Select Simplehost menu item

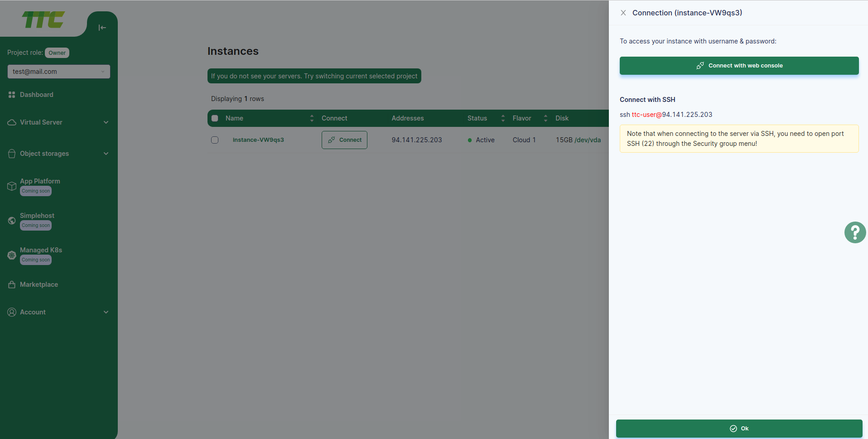37,216
